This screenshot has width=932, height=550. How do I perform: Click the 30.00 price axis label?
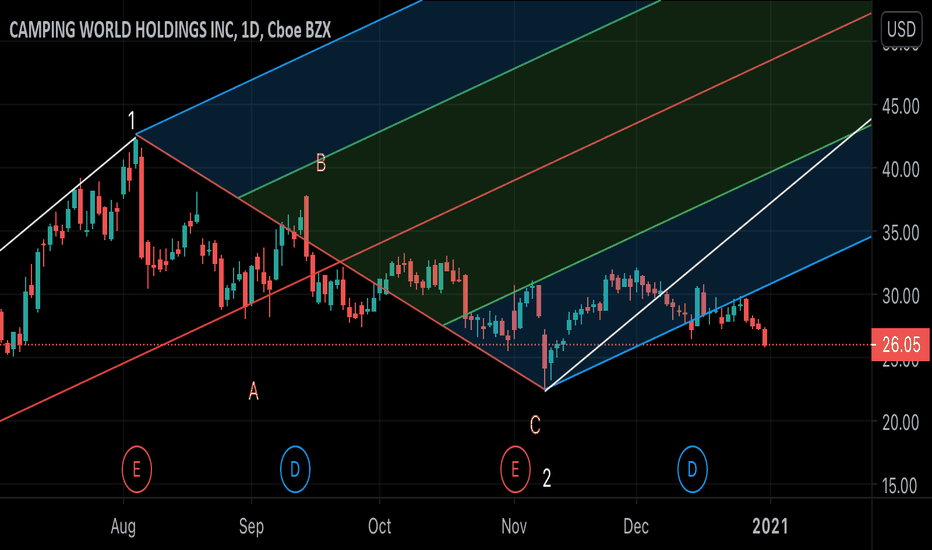click(900, 296)
